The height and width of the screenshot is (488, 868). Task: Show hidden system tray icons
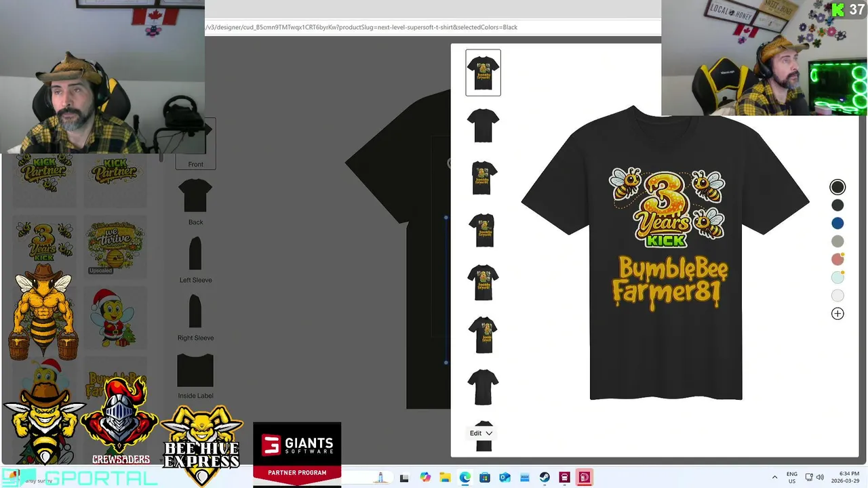point(774,477)
